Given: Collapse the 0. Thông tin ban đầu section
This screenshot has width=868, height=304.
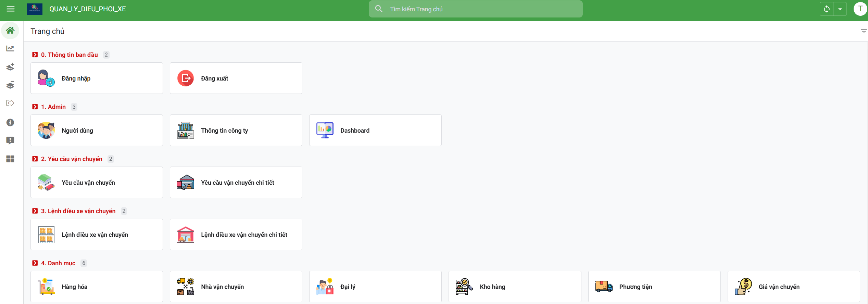Looking at the screenshot, I should click(x=35, y=55).
